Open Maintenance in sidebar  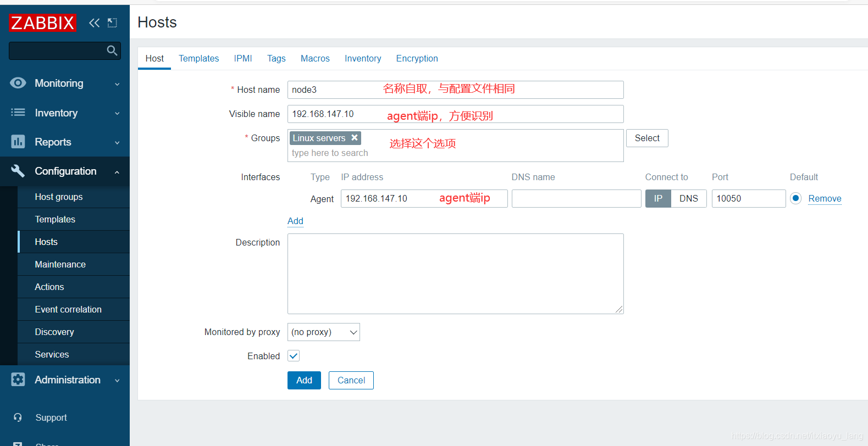74,264
